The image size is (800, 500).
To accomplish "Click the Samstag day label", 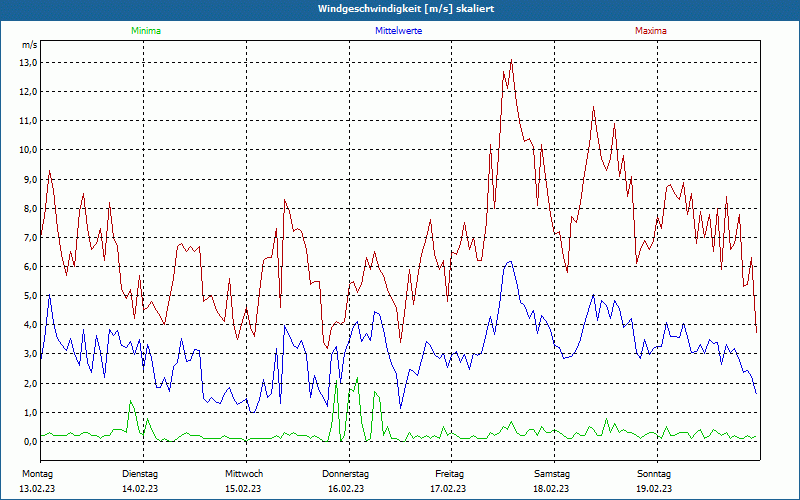I will point(552,474).
